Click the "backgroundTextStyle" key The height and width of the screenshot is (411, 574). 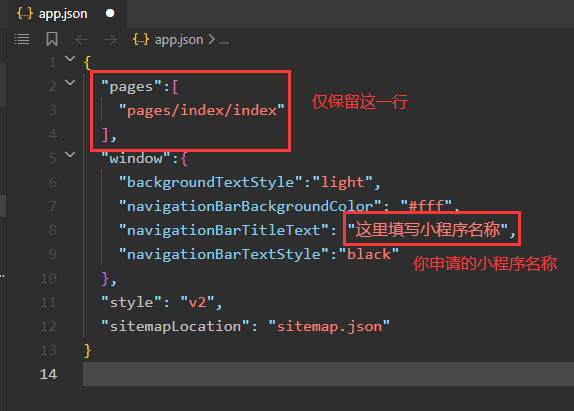[x=211, y=182]
